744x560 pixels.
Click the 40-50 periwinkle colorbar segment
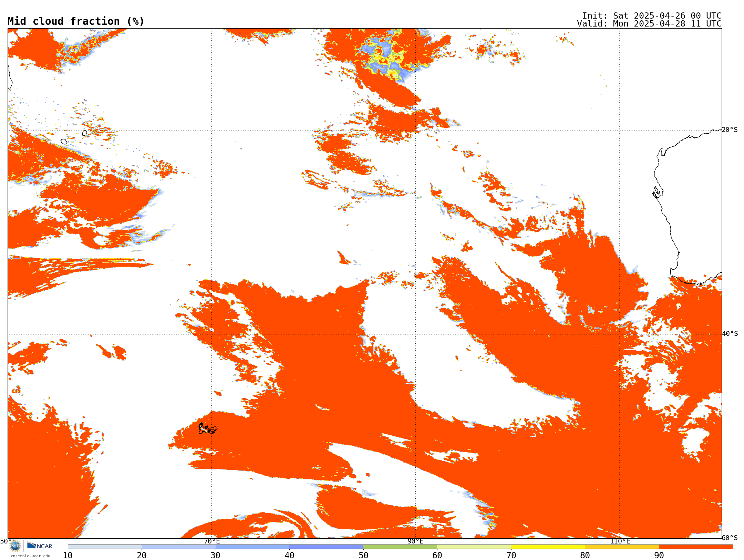tap(327, 547)
